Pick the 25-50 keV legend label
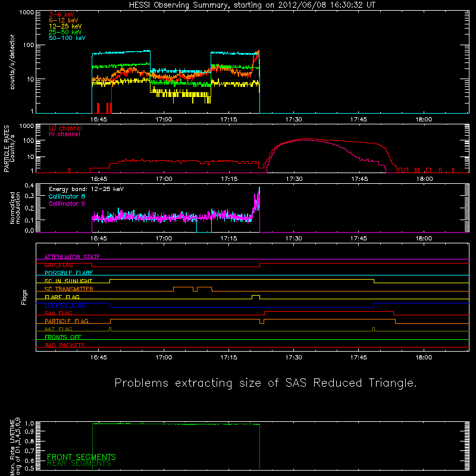The height and width of the screenshot is (476, 476). [65, 32]
